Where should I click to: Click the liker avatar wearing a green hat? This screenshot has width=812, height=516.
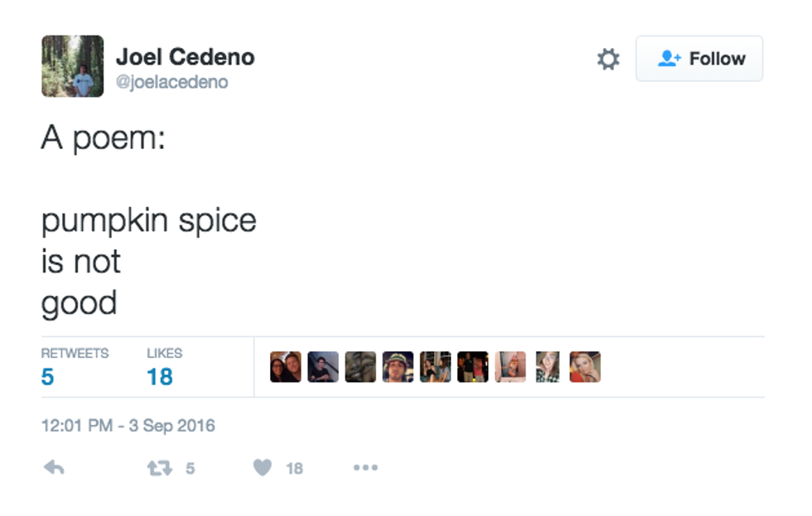[x=398, y=367]
